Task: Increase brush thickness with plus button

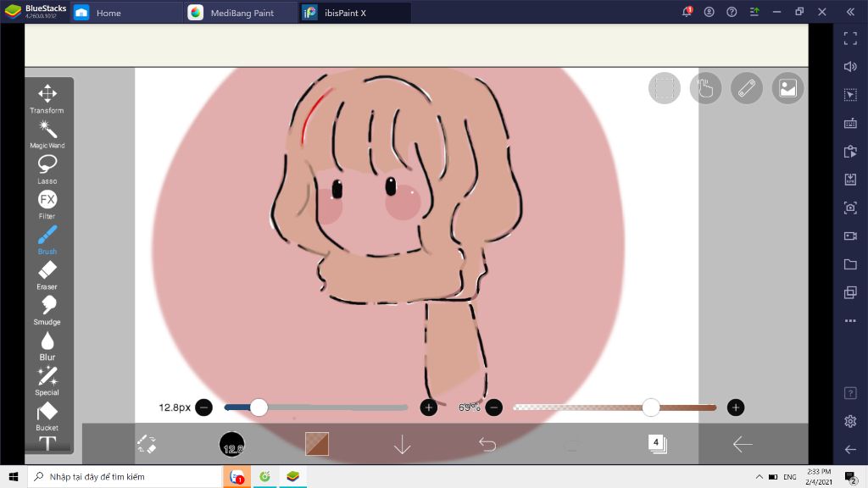Action: pyautogui.click(x=428, y=408)
